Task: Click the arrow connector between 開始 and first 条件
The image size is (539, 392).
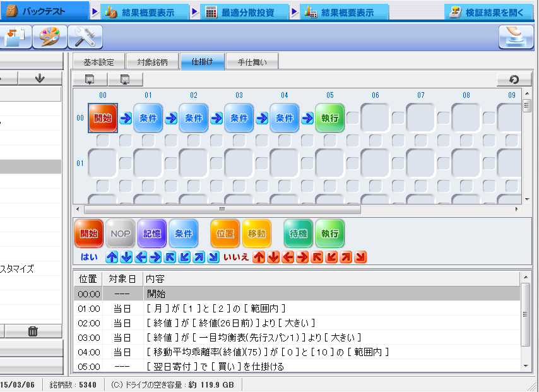Action: click(126, 118)
